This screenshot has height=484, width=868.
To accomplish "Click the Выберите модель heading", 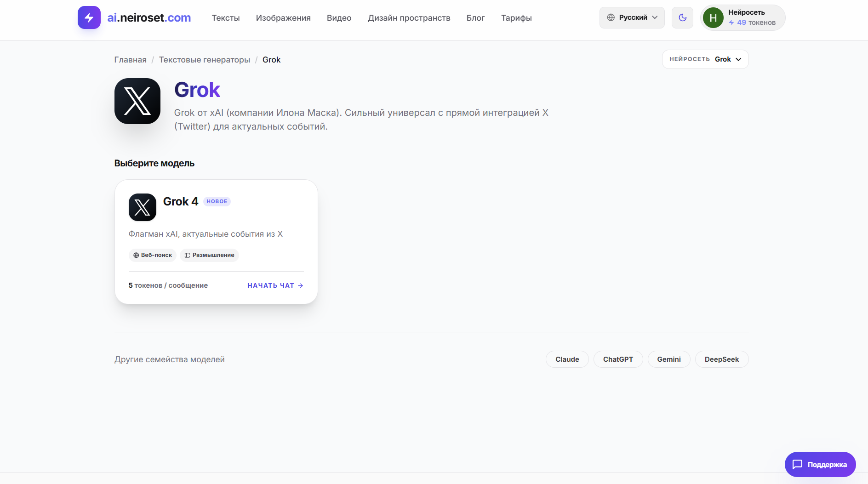I will pyautogui.click(x=154, y=163).
